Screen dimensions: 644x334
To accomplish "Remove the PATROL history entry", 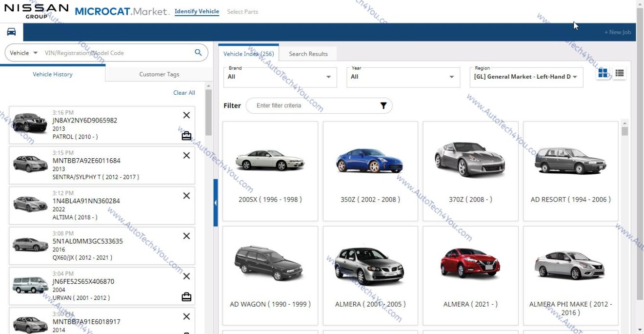I will (186, 115).
